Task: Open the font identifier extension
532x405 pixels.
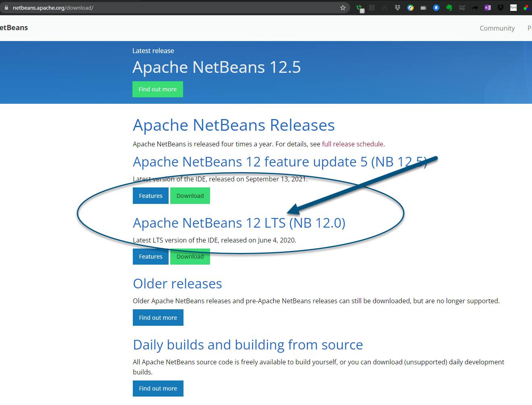Action: click(x=513, y=8)
